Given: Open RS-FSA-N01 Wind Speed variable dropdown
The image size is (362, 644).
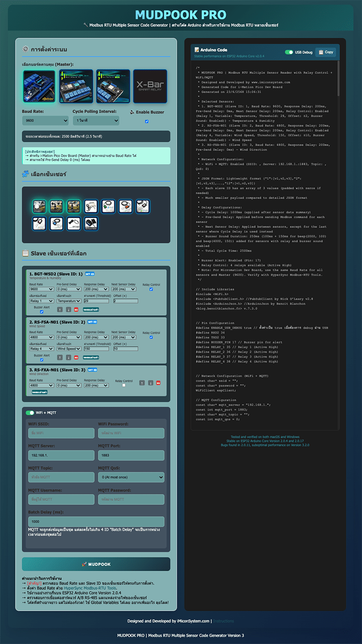Looking at the screenshot, I should (x=69, y=349).
